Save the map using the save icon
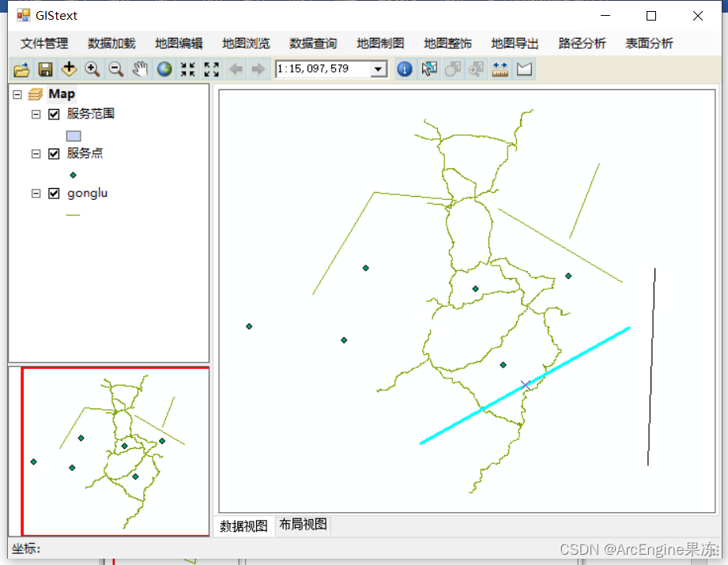Screen dimensions: 728x565 45,70
